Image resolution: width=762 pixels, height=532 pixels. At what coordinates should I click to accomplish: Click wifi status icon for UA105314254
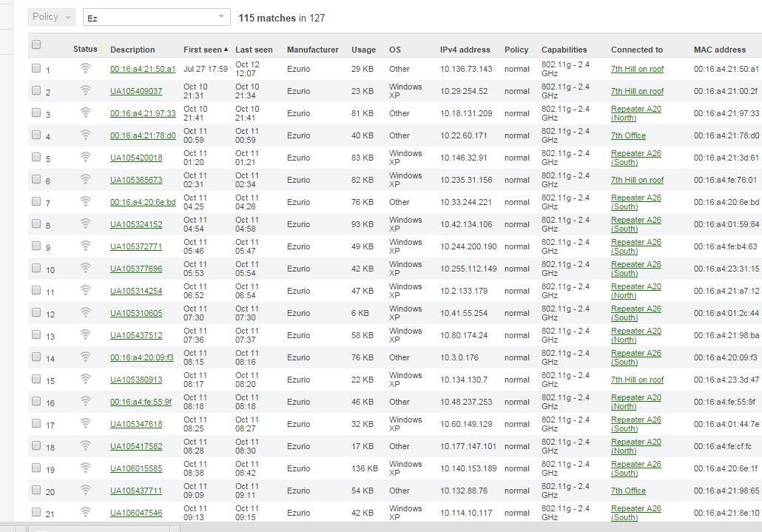coord(86,291)
